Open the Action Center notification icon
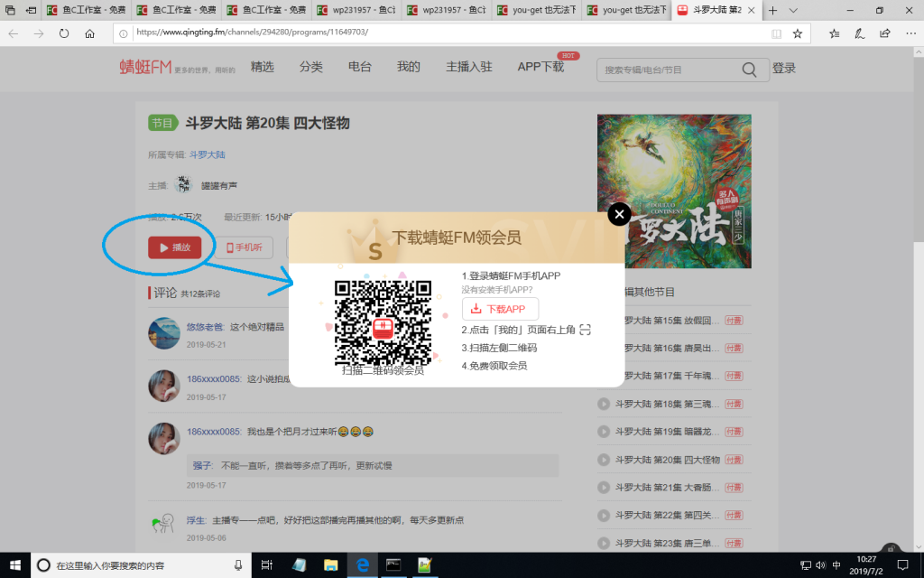 click(x=902, y=565)
